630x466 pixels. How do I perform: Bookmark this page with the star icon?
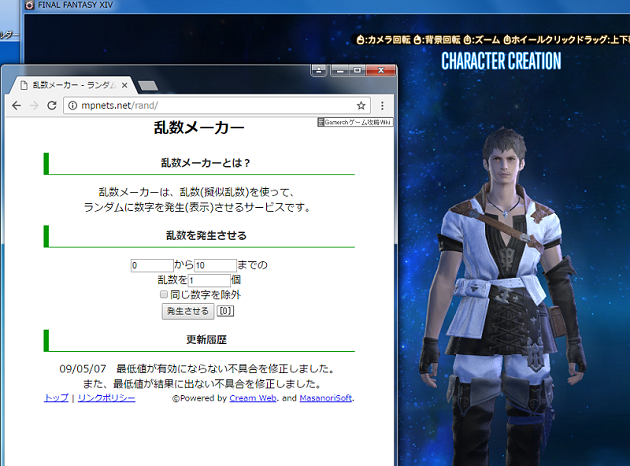click(361, 106)
